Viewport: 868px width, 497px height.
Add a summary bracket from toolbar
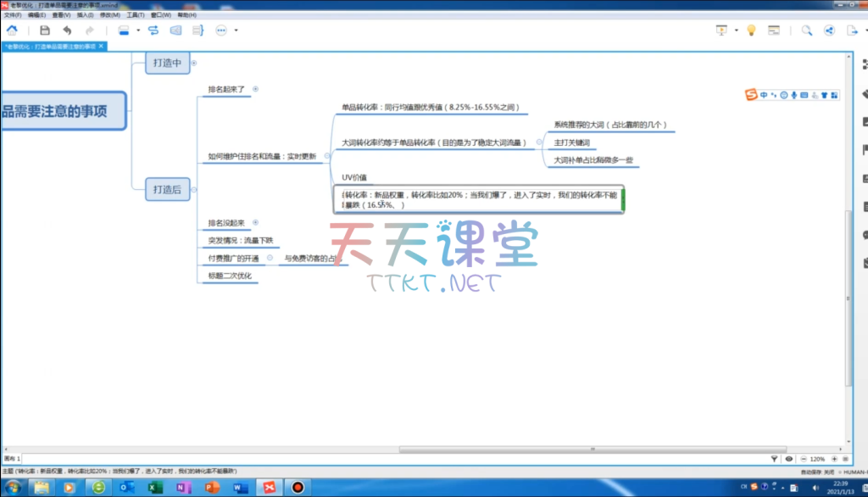[x=198, y=31]
